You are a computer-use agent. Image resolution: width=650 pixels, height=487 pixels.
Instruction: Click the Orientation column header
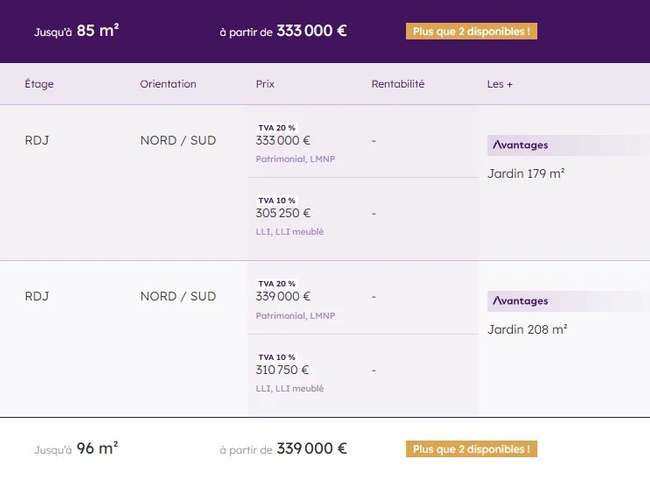(x=168, y=84)
